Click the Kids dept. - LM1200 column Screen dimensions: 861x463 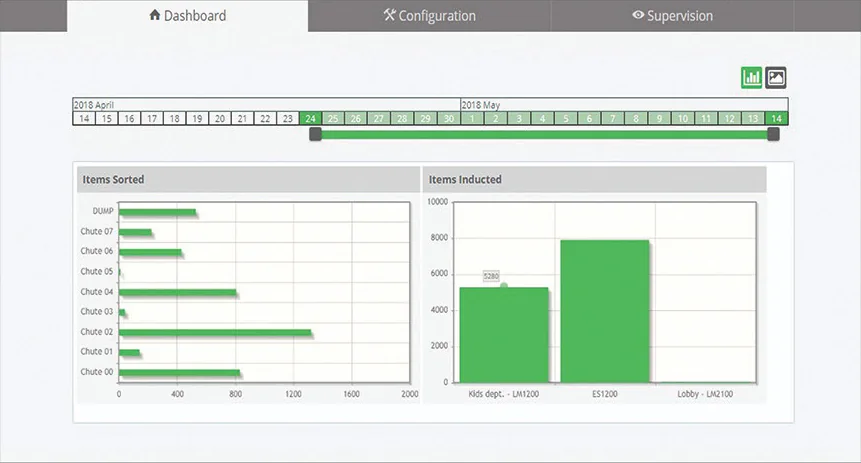pyautogui.click(x=504, y=335)
